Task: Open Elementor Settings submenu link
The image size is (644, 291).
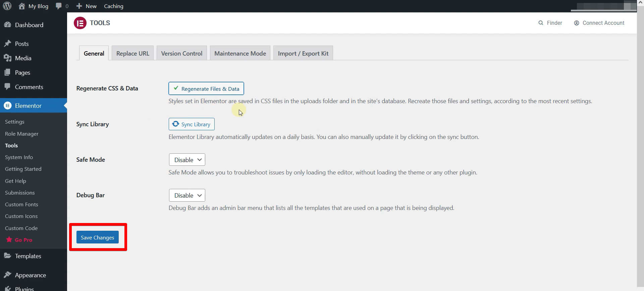Action: pos(15,122)
